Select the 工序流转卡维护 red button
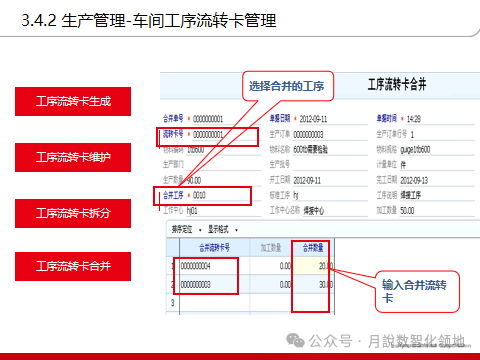 73,157
